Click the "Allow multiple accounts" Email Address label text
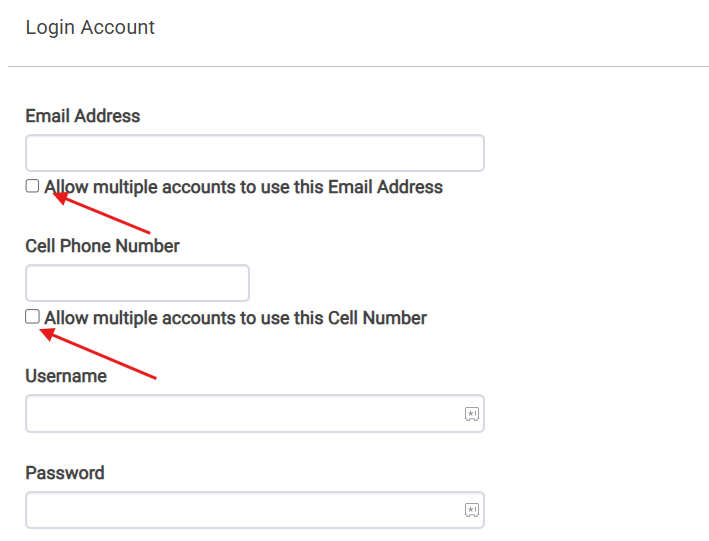Screen dimensions: 709x541 (243, 187)
